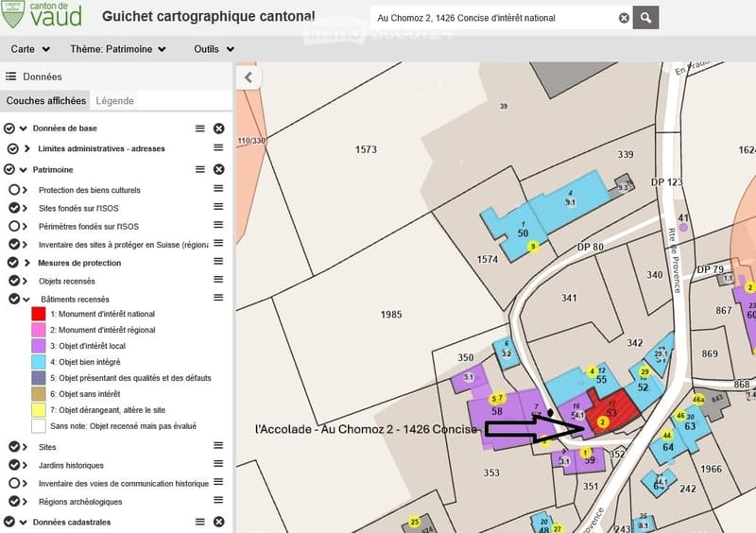Click the pink Monument d'intérêt régional swatch

[x=39, y=330]
